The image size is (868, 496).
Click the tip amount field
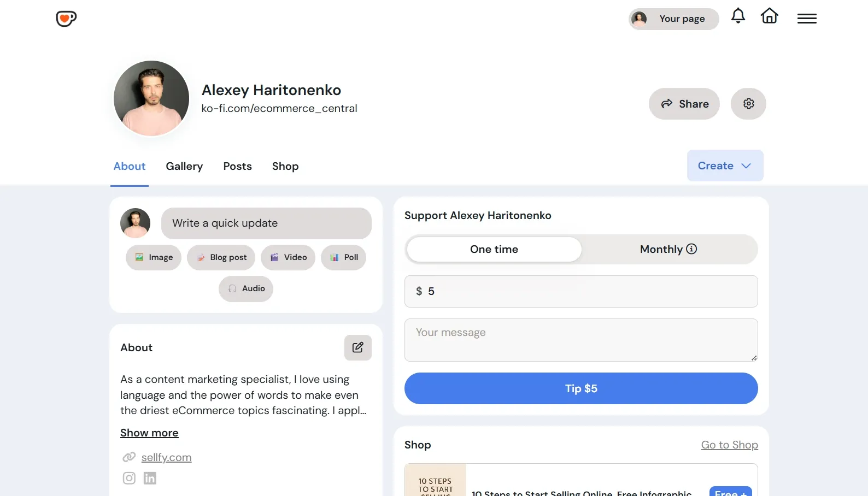(x=581, y=291)
